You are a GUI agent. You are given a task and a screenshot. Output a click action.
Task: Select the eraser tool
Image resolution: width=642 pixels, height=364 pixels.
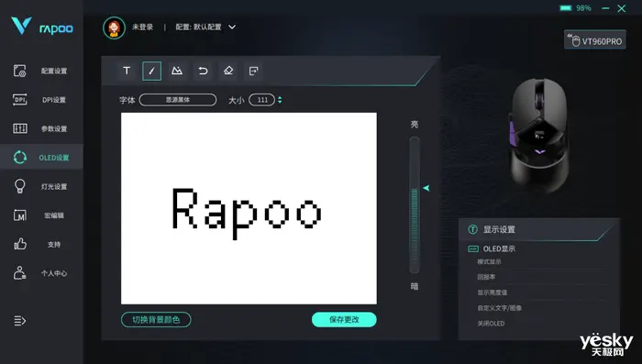[x=228, y=71]
